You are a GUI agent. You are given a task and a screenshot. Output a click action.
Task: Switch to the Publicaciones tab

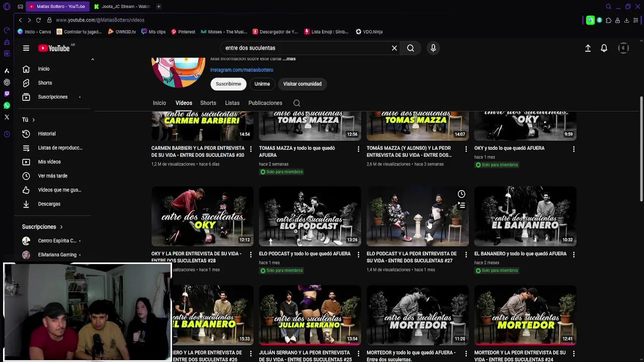click(x=265, y=103)
